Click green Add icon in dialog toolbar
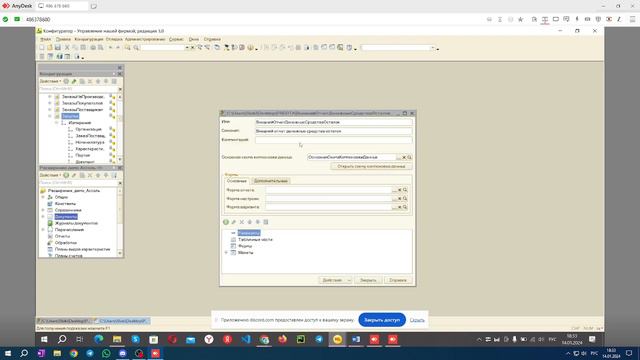Image resolution: width=640 pixels, height=360 pixels. click(x=226, y=222)
